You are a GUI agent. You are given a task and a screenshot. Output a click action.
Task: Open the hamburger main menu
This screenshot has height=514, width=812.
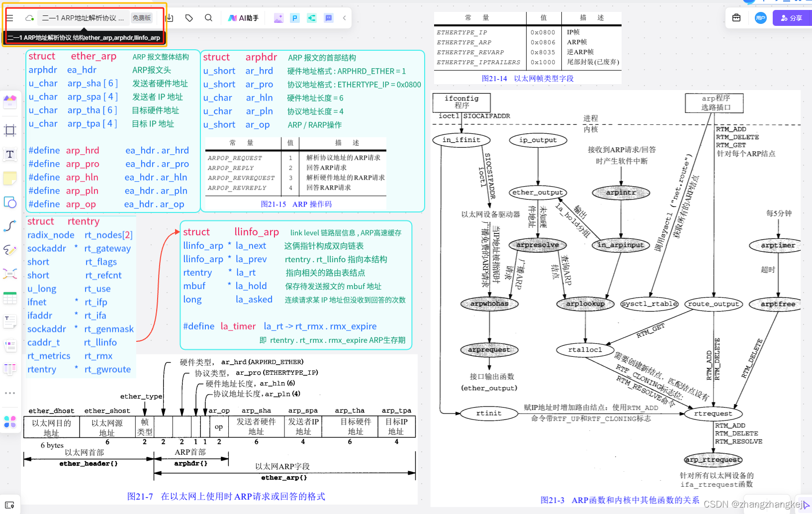9,18
